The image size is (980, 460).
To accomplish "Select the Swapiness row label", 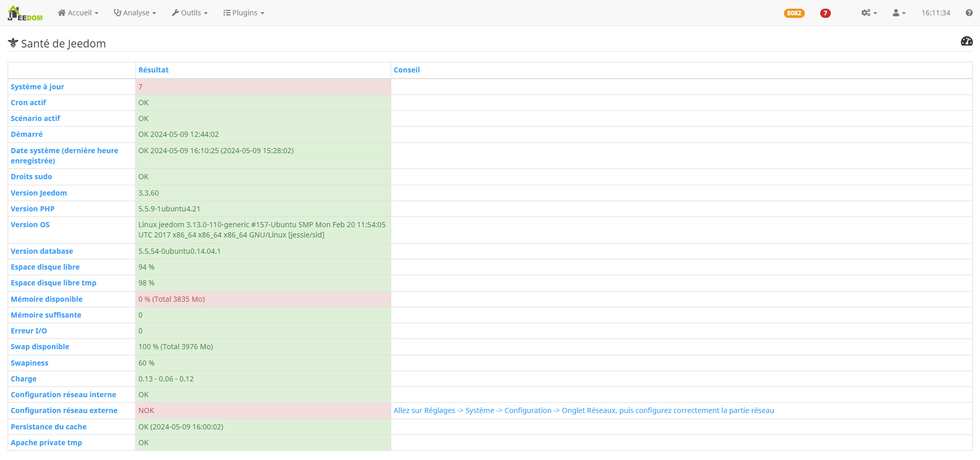I will tap(30, 363).
